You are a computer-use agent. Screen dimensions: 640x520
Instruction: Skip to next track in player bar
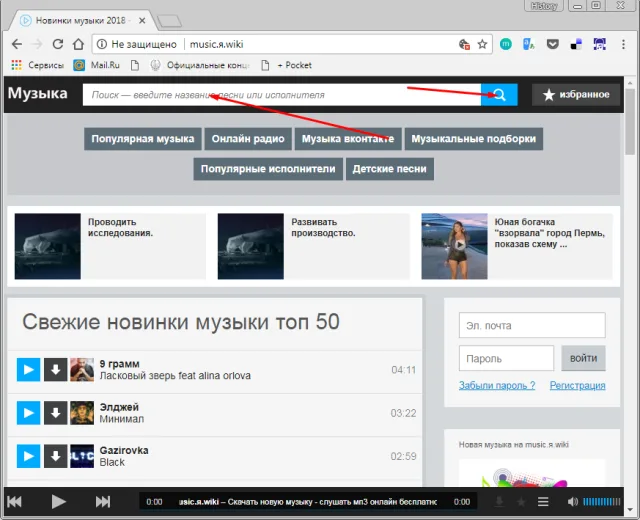pyautogui.click(x=102, y=502)
